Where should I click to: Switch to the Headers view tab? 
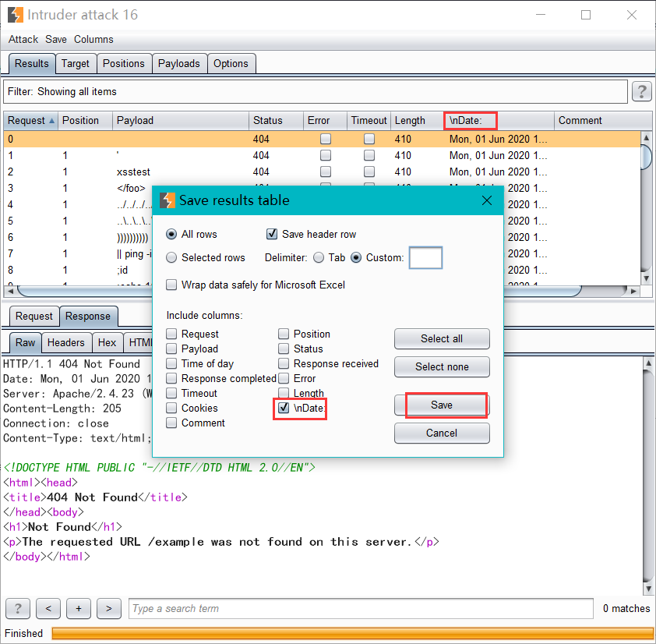[66, 342]
